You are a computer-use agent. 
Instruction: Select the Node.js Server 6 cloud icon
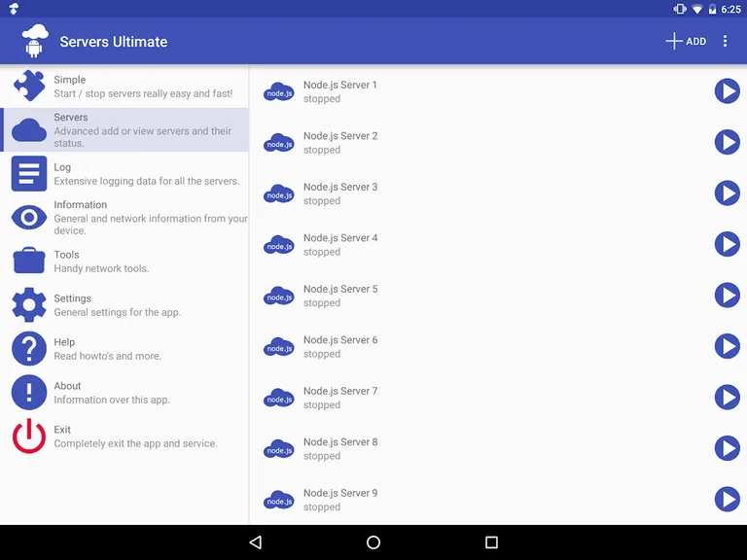pos(279,347)
